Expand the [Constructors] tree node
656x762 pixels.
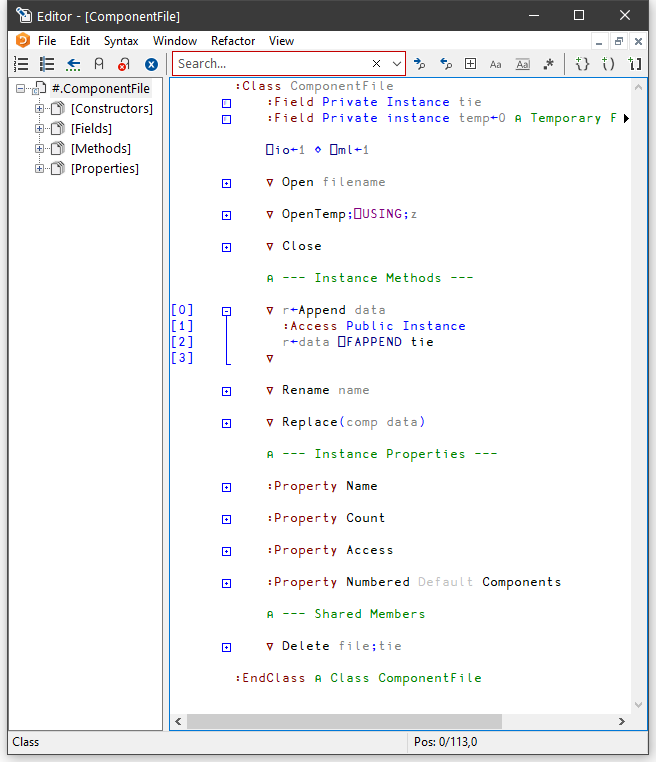coord(40,109)
